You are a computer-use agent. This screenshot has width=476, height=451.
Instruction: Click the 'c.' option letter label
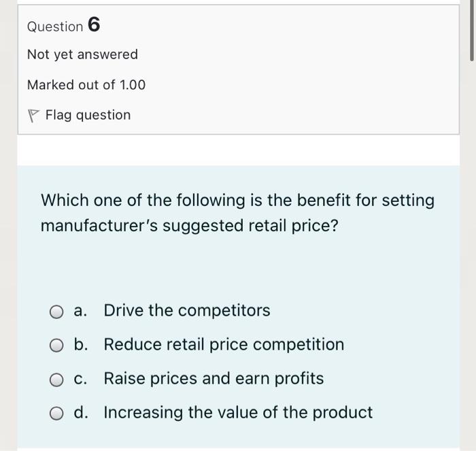click(81, 379)
